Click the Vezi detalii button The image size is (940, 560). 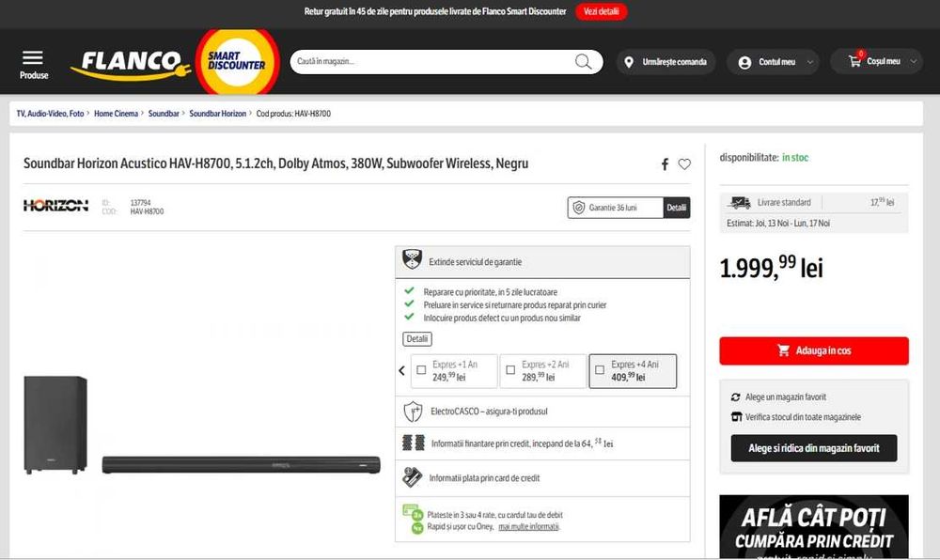click(602, 11)
